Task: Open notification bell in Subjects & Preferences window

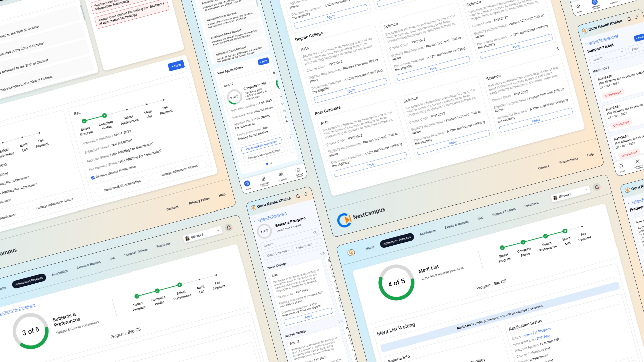Action: click(x=229, y=228)
